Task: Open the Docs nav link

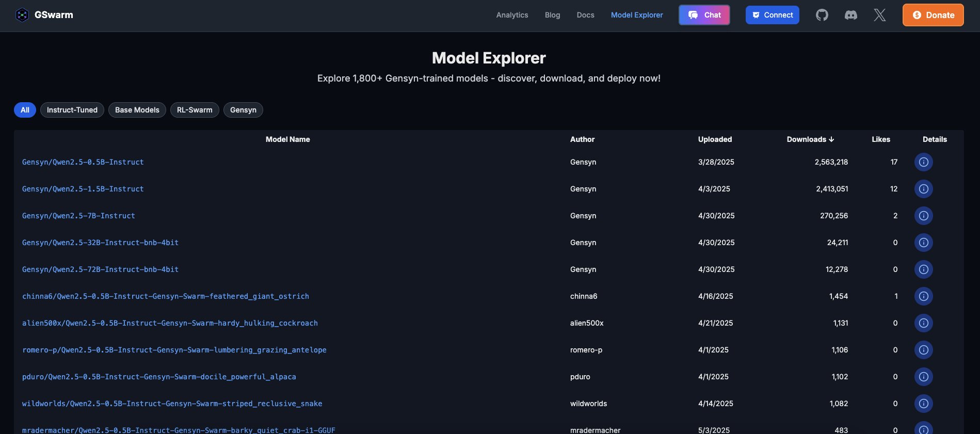Action: [585, 15]
